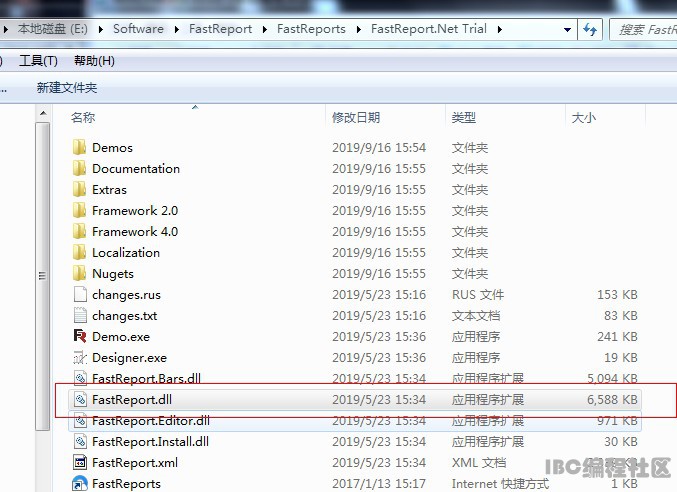Click the FastReport.Install.dll file icon
The width and height of the screenshot is (677, 492).
point(80,442)
